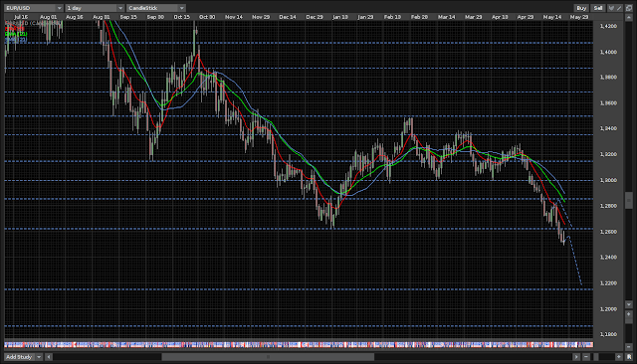Click the Sell button
Image resolution: width=637 pixels, height=364 pixels.
tap(598, 8)
